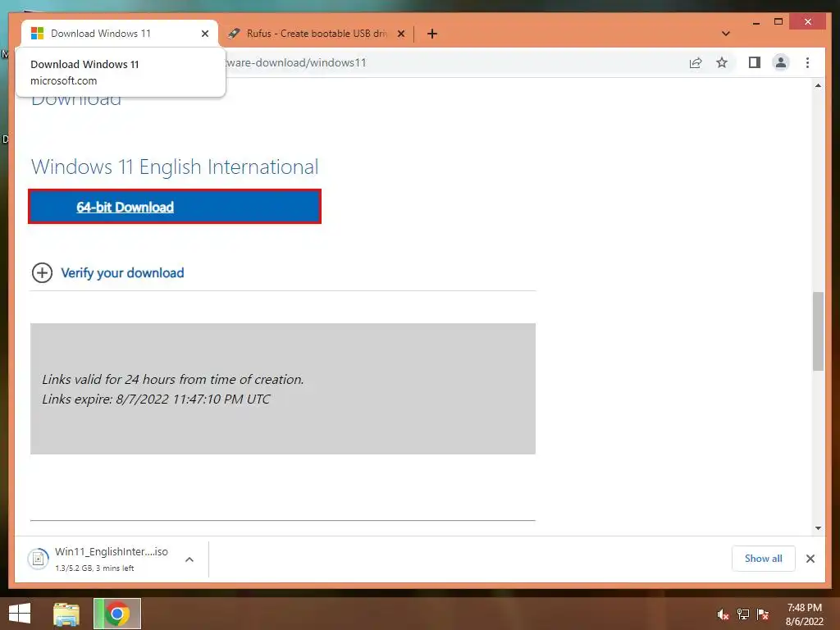This screenshot has height=630, width=840.
Task: Minimize the Chrome window
Action: (x=756, y=22)
